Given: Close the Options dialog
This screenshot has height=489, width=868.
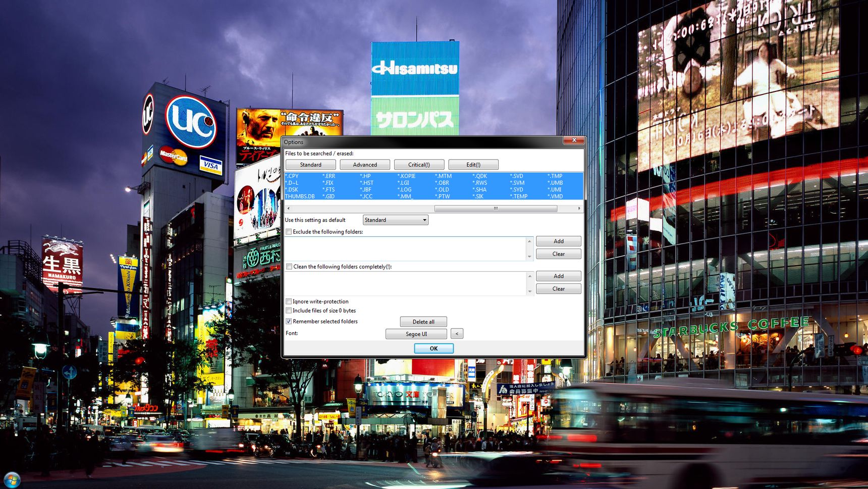Looking at the screenshot, I should click(574, 140).
